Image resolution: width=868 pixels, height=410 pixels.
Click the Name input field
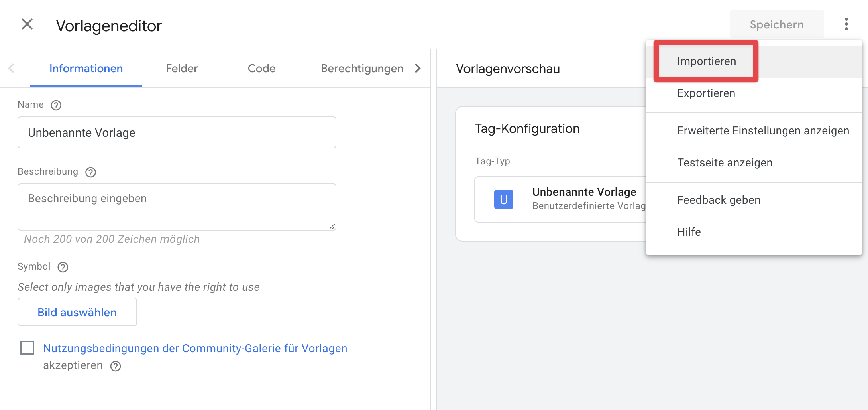tap(177, 133)
